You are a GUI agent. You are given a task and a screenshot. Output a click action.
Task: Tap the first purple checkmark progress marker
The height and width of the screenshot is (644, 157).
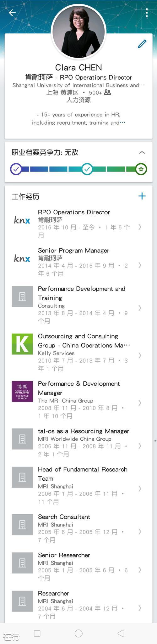click(16, 169)
